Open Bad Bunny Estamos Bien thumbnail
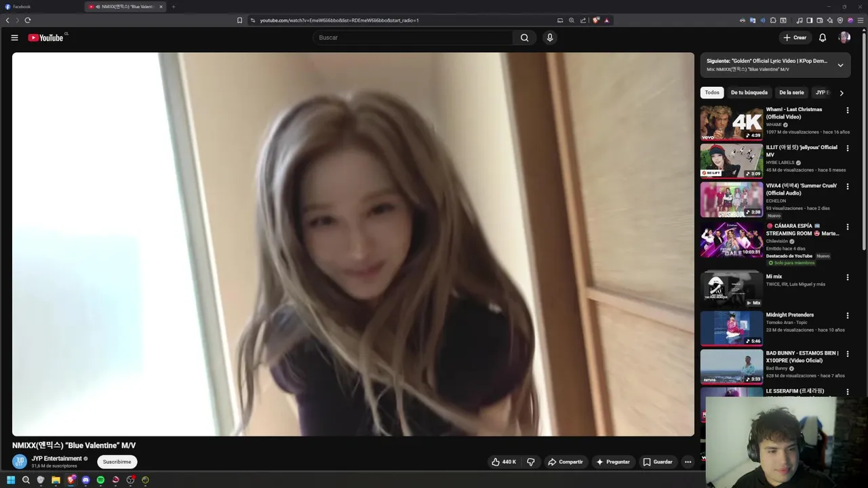Viewport: 868px width, 488px height. point(732,366)
